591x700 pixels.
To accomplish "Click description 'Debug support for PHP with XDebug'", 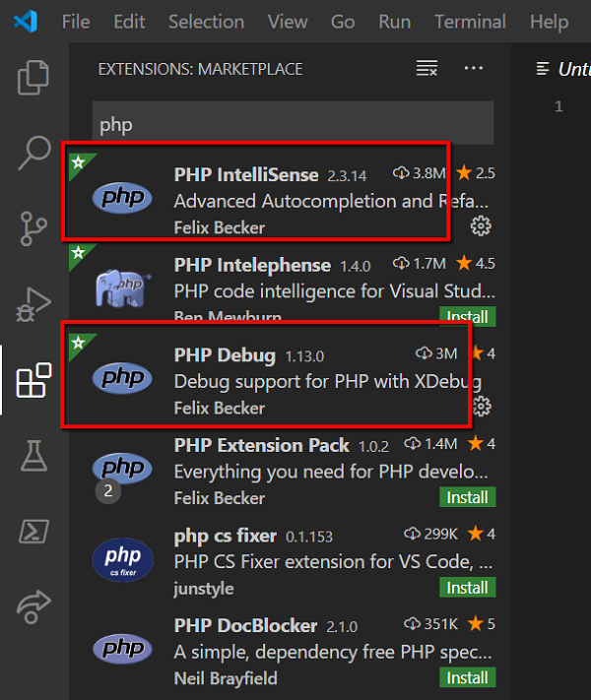I will (328, 382).
